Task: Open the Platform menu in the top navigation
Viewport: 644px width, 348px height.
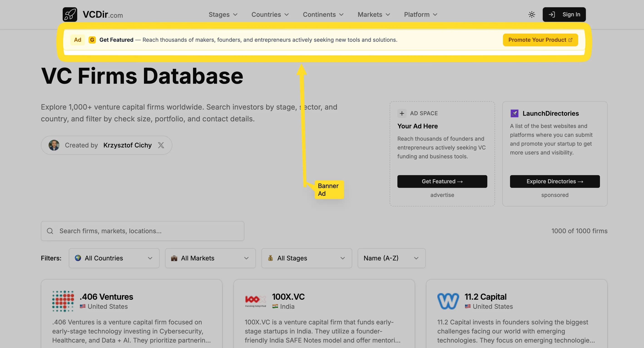Action: [x=420, y=14]
